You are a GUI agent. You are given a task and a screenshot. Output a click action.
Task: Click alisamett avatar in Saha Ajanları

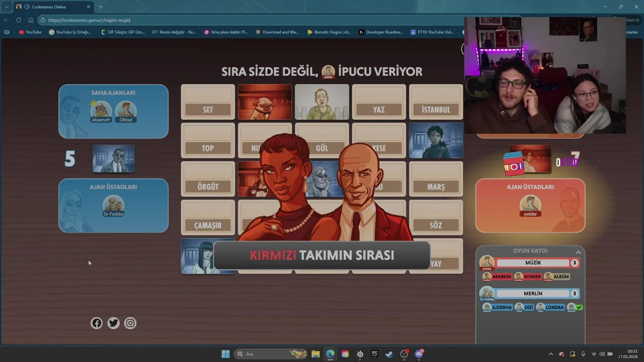click(x=101, y=112)
